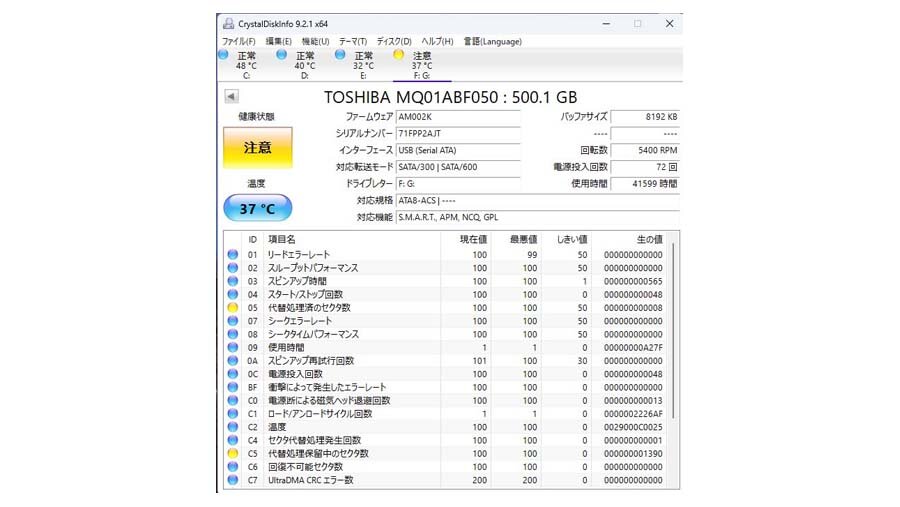Select raw value 0000002226AF
Viewport: 900px width, 507px height.
click(633, 414)
